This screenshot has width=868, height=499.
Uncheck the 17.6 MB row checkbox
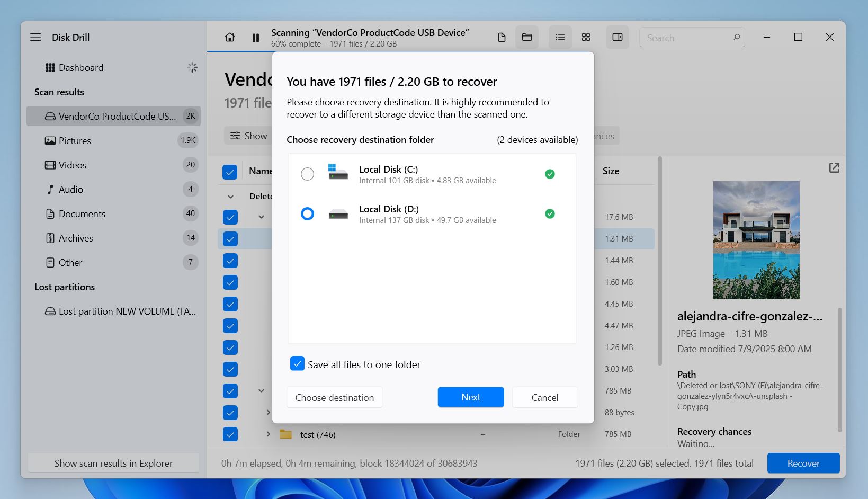pos(230,217)
